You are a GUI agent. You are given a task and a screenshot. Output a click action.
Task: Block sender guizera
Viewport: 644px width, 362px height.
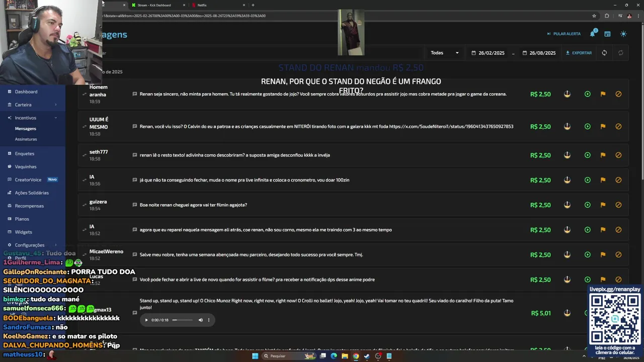(618, 205)
